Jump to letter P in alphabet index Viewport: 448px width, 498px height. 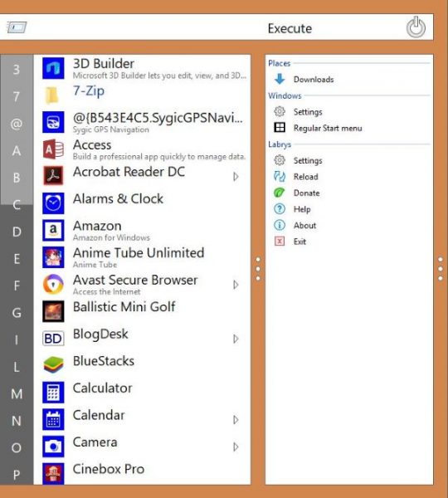(17, 475)
